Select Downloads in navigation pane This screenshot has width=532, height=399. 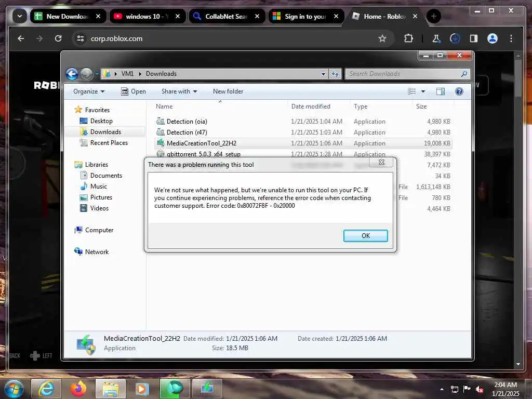105,131
